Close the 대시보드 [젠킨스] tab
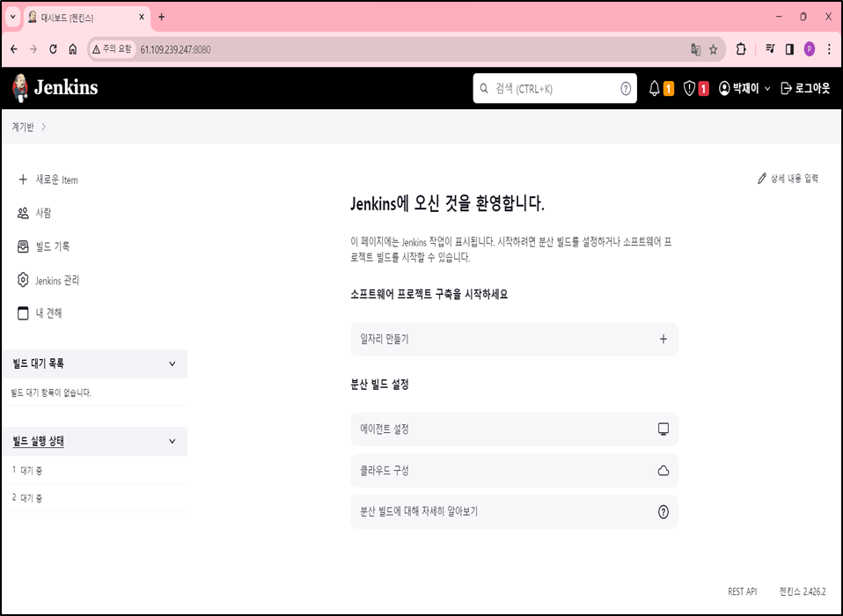The image size is (843, 616). click(x=142, y=18)
